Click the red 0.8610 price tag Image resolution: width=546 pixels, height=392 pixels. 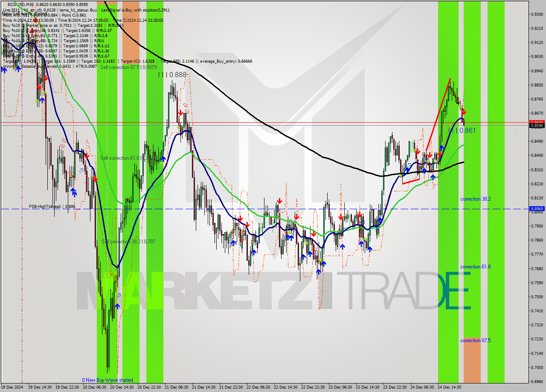pyautogui.click(x=537, y=122)
